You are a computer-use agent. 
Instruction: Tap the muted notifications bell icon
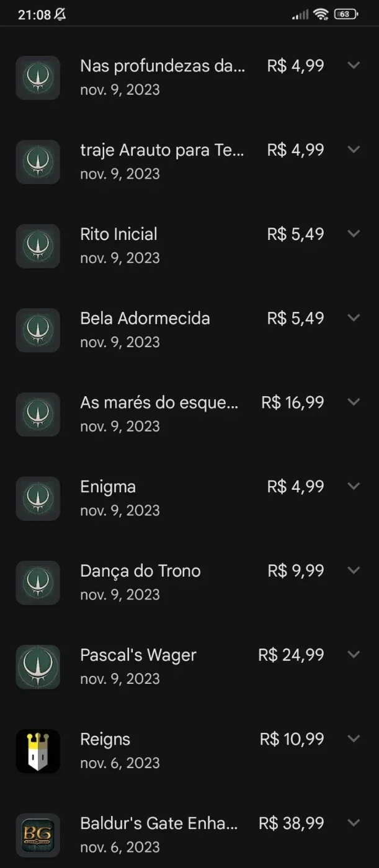click(x=60, y=14)
